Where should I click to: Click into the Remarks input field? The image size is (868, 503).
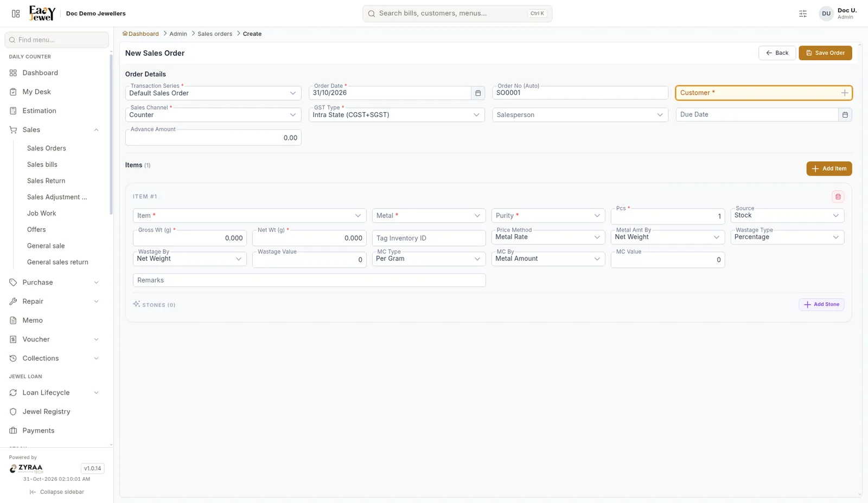click(x=309, y=280)
